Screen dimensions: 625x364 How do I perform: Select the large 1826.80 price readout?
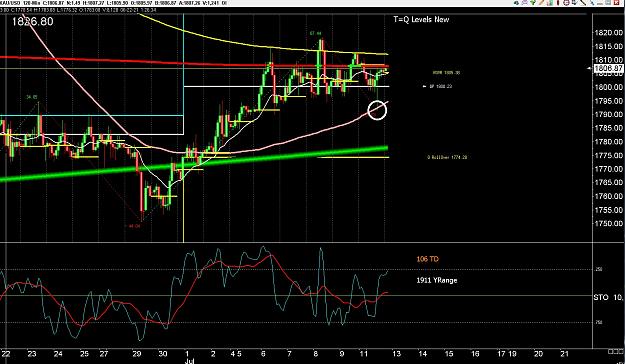coord(32,22)
